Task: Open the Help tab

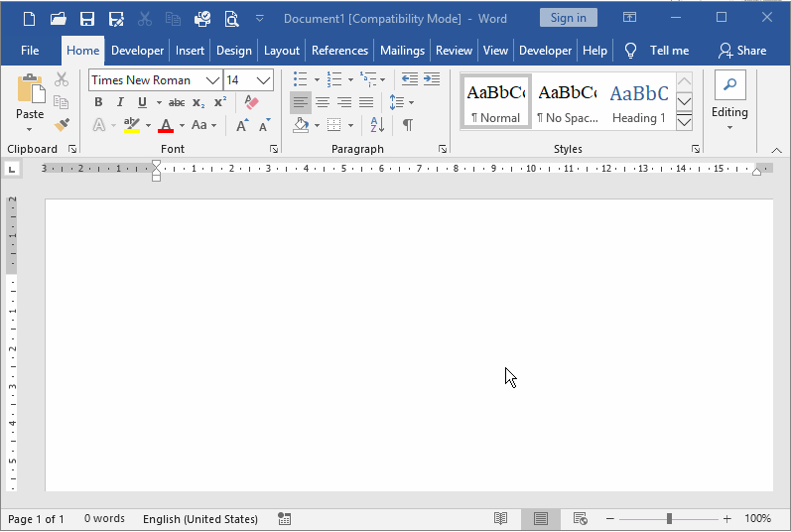Action: (594, 51)
